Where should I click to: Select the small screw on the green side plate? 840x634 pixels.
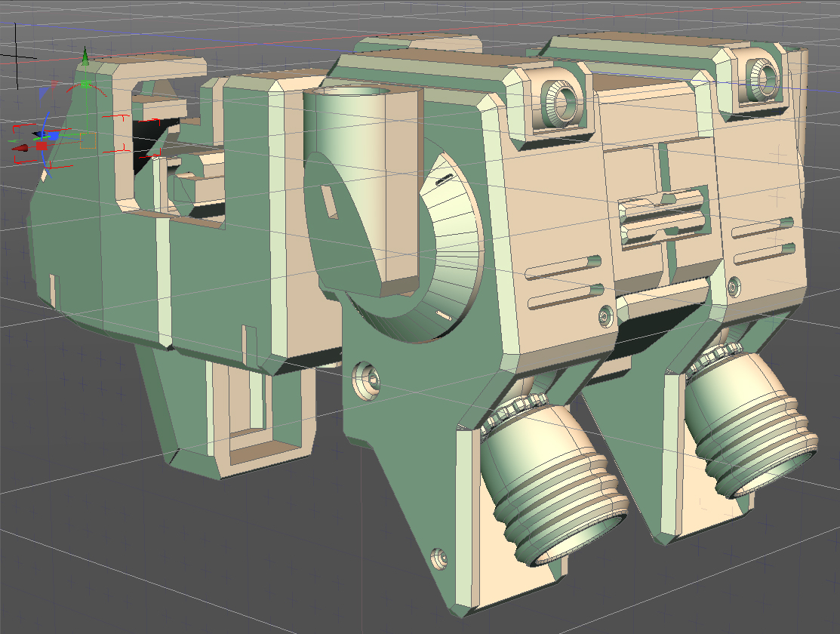367,375
